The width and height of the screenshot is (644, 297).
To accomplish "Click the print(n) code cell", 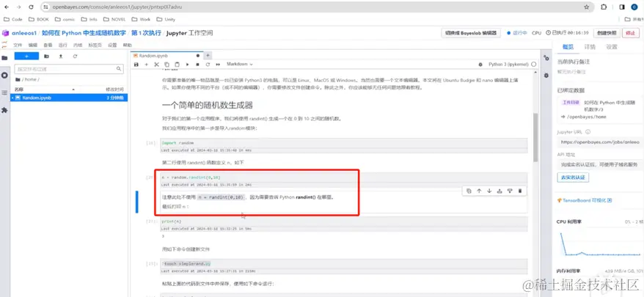I will click(343, 221).
